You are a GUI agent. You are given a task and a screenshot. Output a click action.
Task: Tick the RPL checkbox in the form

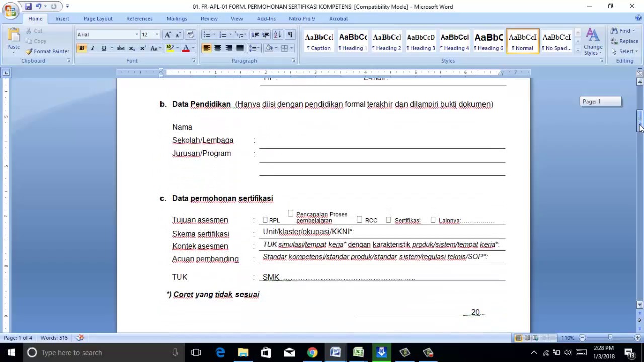(x=265, y=220)
